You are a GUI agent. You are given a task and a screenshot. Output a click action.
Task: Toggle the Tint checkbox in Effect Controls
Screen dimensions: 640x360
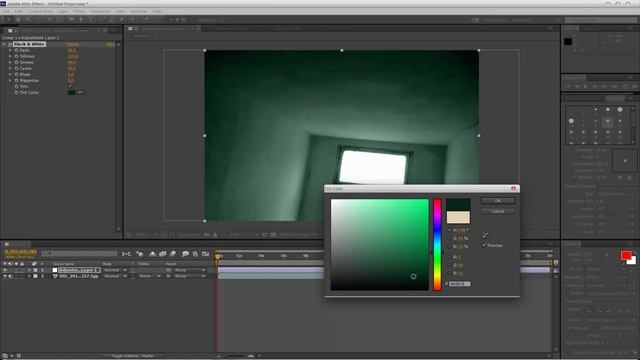click(70, 87)
